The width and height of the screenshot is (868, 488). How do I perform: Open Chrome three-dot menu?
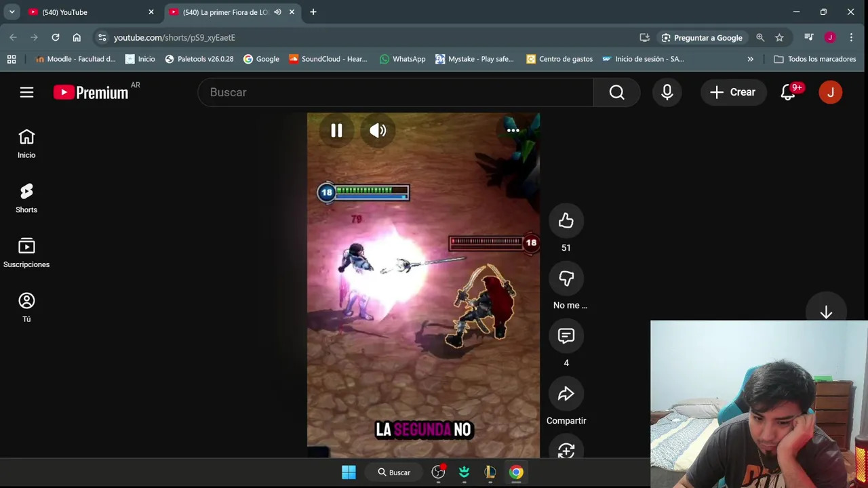tap(851, 37)
